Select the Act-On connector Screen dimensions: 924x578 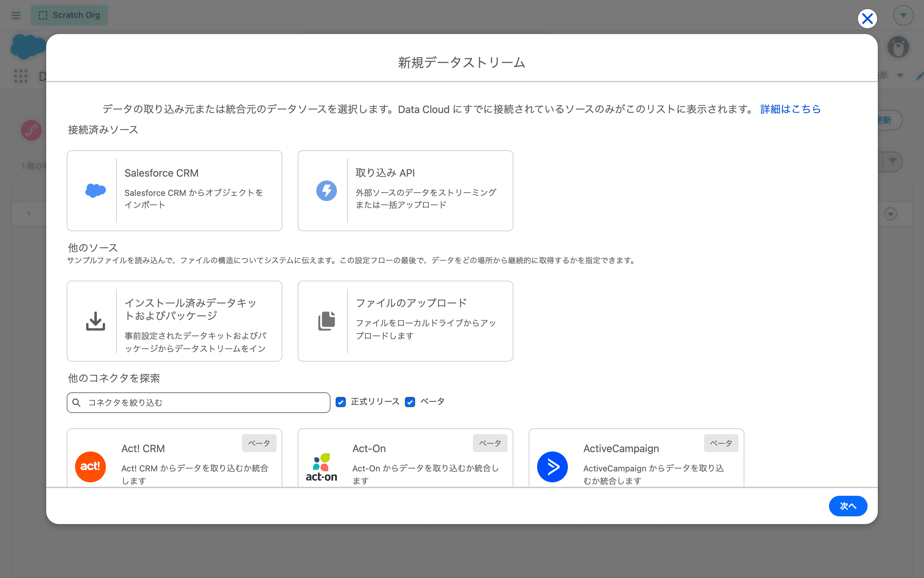pos(405,458)
